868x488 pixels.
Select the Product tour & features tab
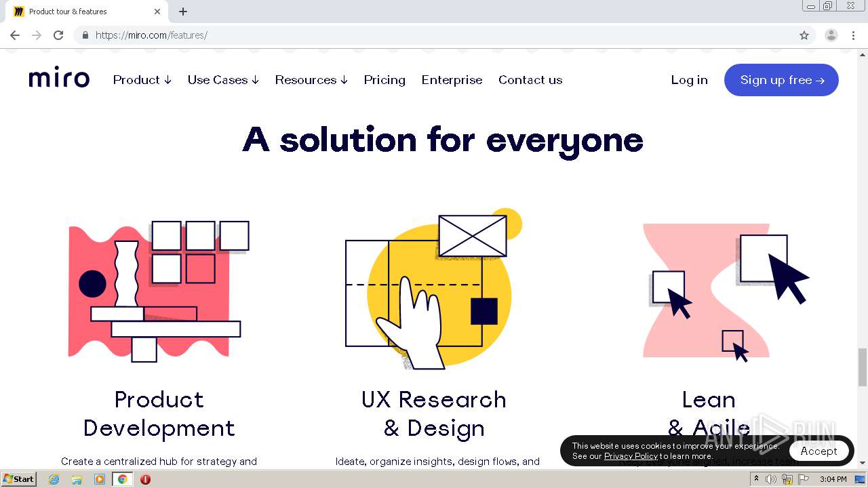tap(87, 12)
